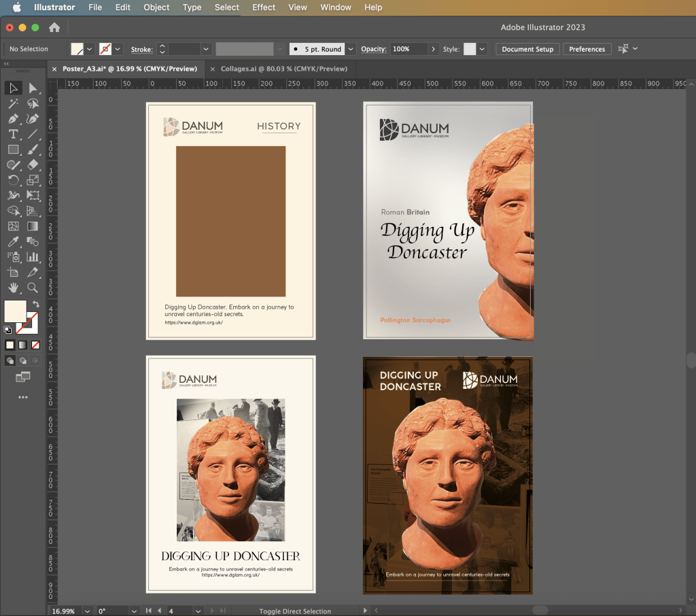Viewport: 696px width, 616px height.
Task: Open the Effect menu
Action: tap(264, 7)
